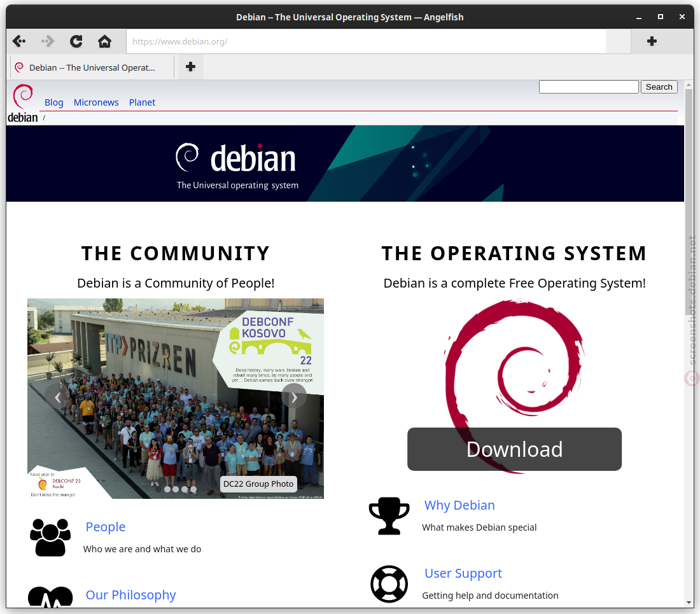Reload the current page
The height and width of the screenshot is (614, 700).
point(76,41)
